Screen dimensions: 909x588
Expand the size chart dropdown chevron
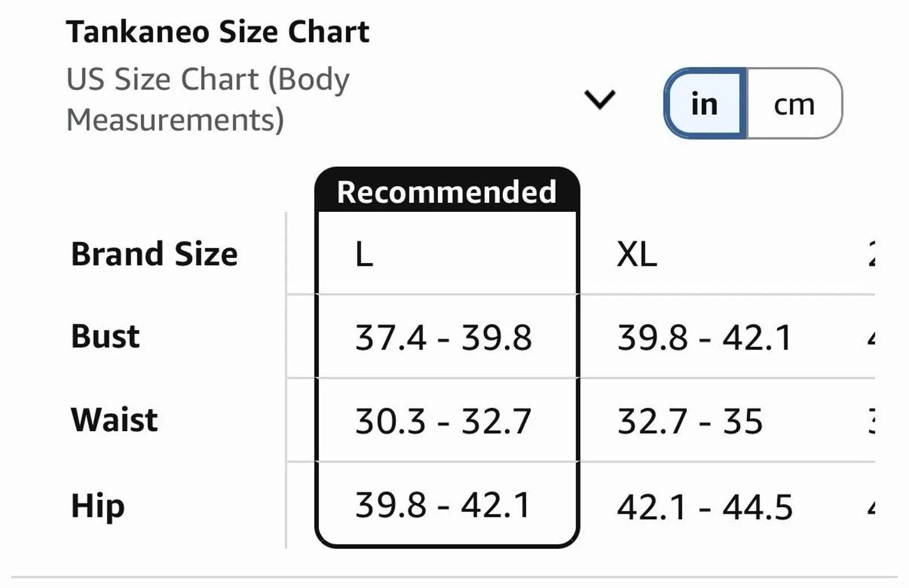point(600,99)
